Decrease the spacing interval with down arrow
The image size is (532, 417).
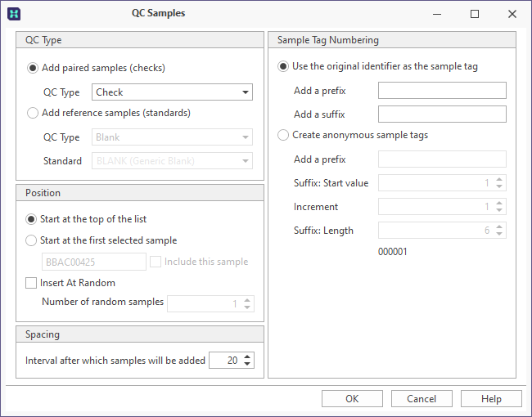[x=247, y=364]
